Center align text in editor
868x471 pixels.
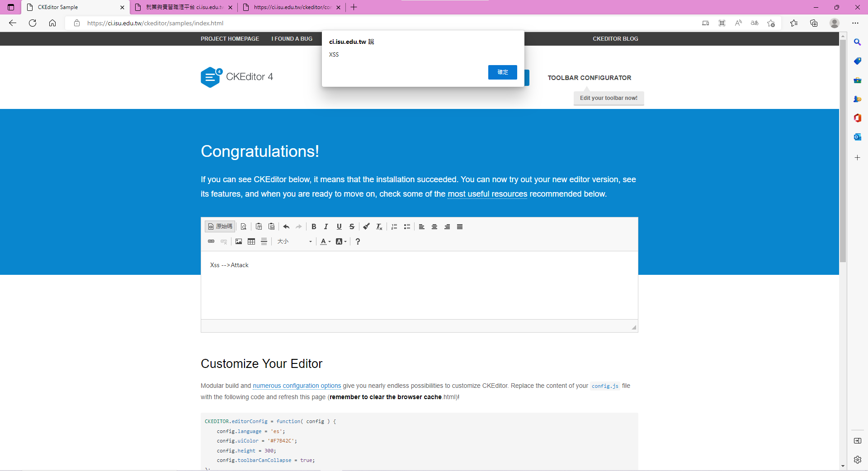(x=434, y=226)
